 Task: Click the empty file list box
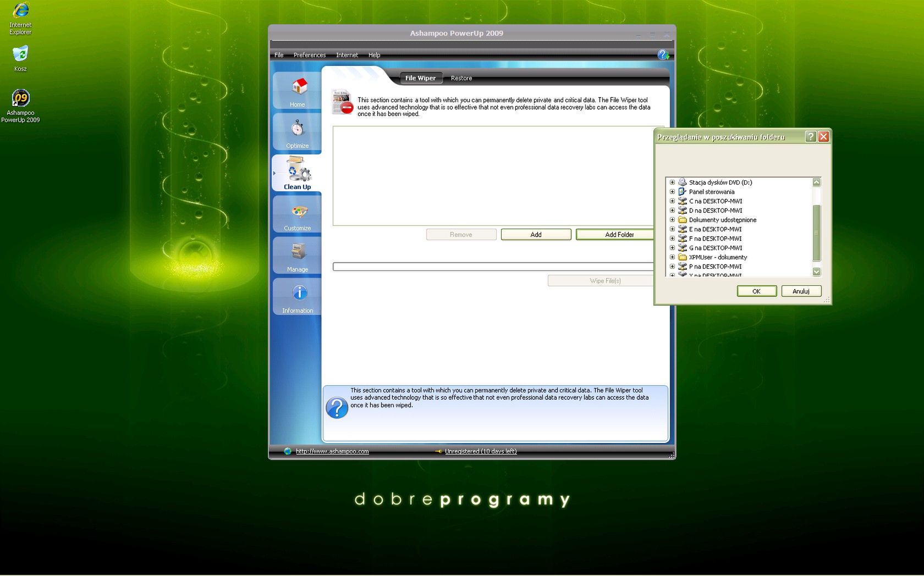click(x=493, y=176)
